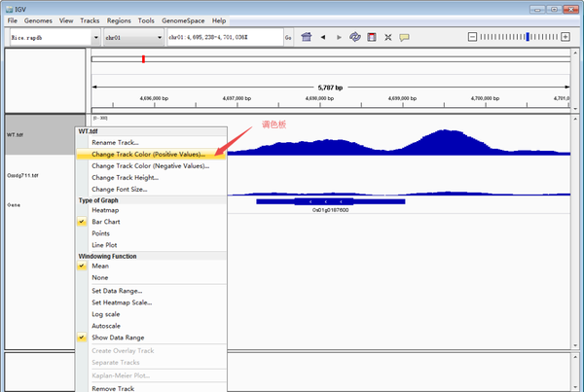Open the Rice.rapdb genome dropdown
This screenshot has width=584, height=392.
55,38
